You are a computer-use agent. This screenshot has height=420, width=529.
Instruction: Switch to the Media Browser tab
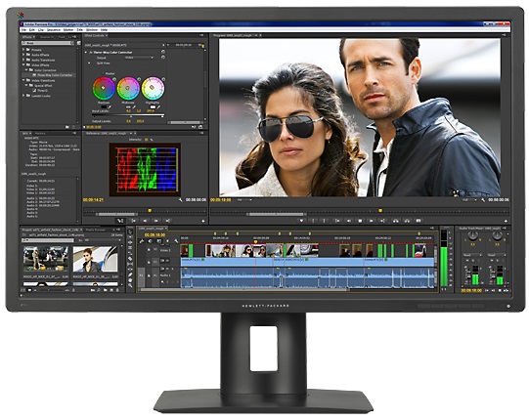tap(96, 230)
